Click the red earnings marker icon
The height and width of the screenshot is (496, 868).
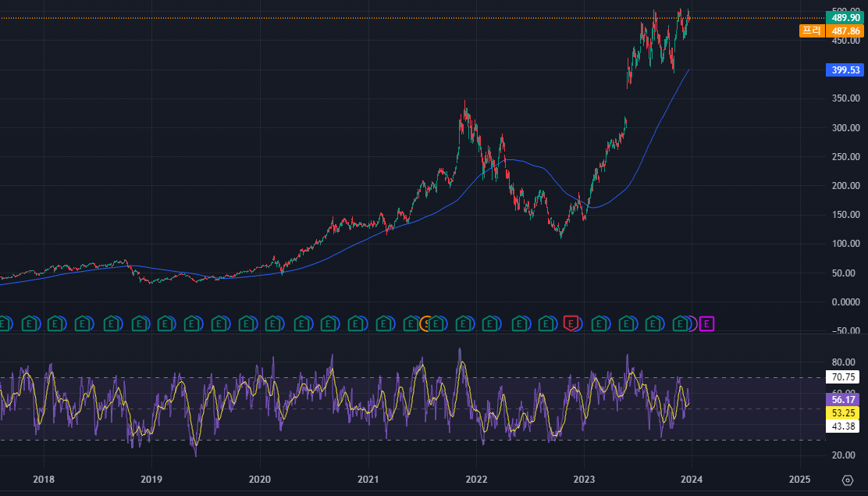[x=570, y=323]
